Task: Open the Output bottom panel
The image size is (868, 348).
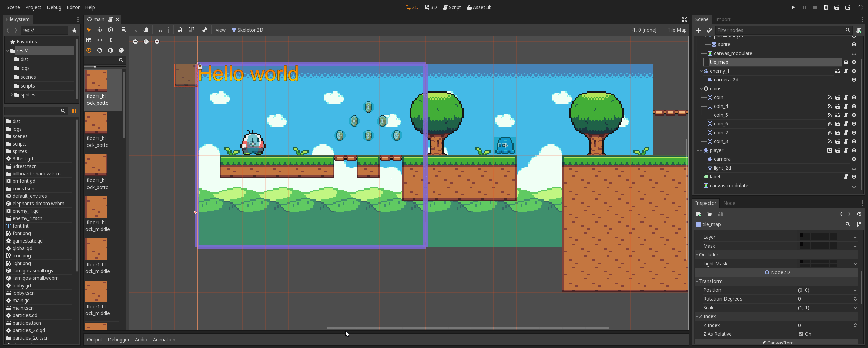Action: click(x=95, y=340)
